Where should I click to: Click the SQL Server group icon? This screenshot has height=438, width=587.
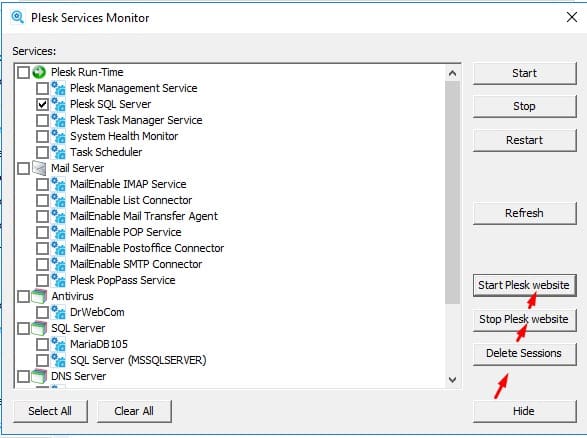[39, 328]
